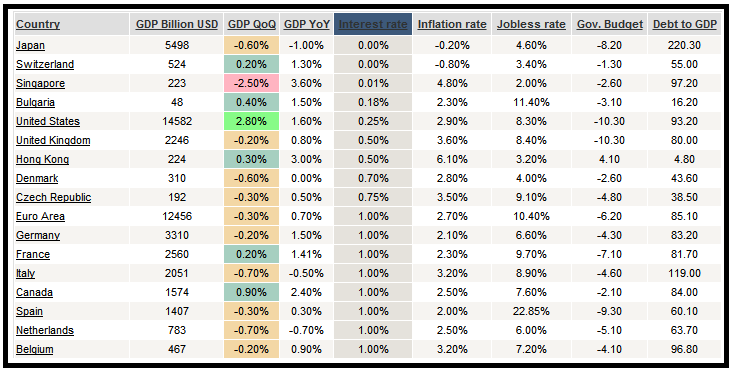Open the United Kingdom link
The height and width of the screenshot is (370, 733).
(x=53, y=140)
